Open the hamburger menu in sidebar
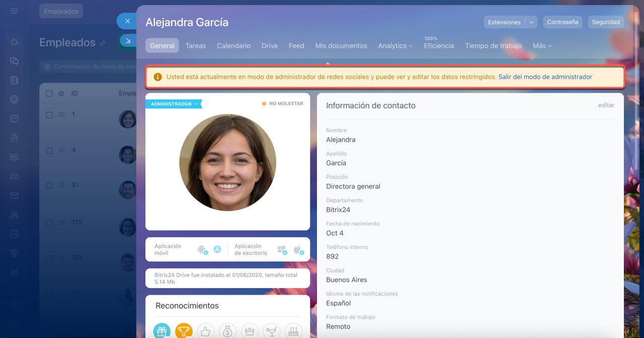Viewport: 644px width, 338px height. [14, 11]
